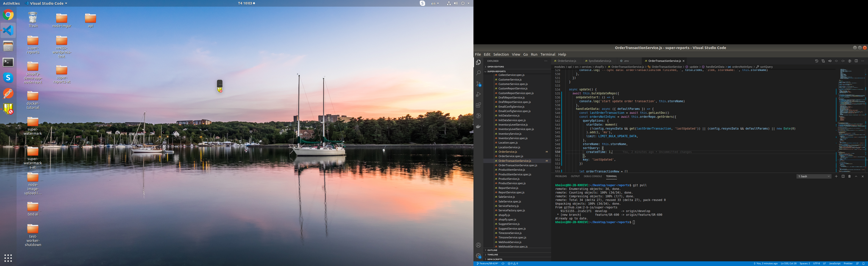This screenshot has width=868, height=266.
Task: Open the Search view in activity bar
Action: click(x=478, y=73)
